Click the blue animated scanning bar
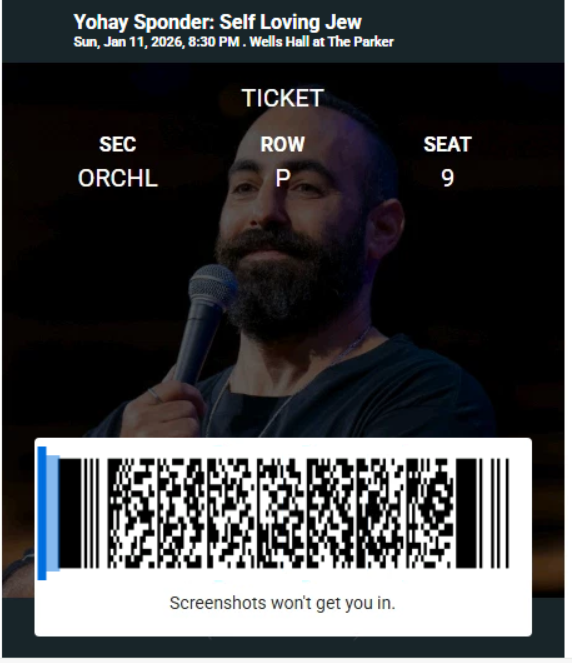 (42, 513)
